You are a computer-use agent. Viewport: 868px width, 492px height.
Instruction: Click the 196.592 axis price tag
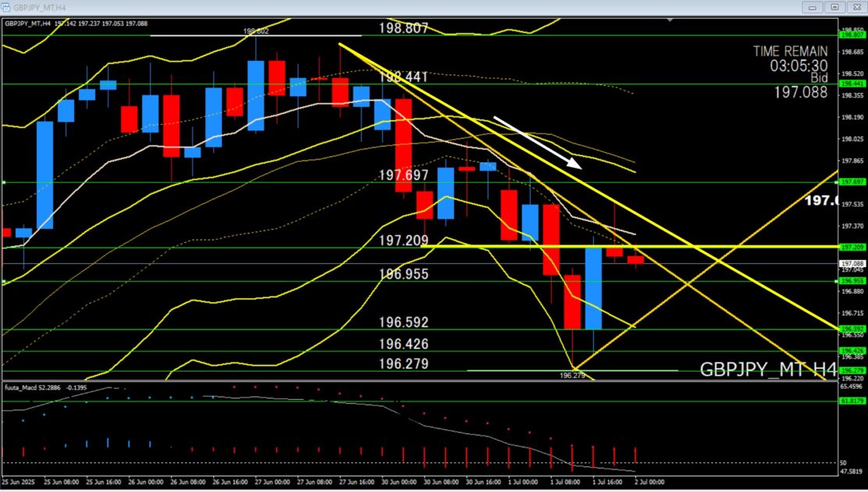pyautogui.click(x=850, y=329)
